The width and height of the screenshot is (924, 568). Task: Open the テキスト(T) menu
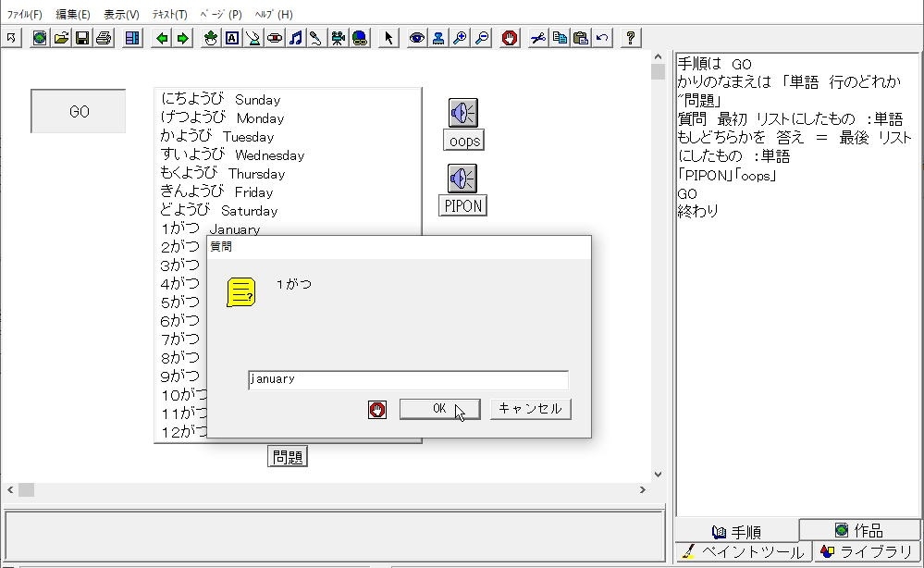tap(169, 14)
